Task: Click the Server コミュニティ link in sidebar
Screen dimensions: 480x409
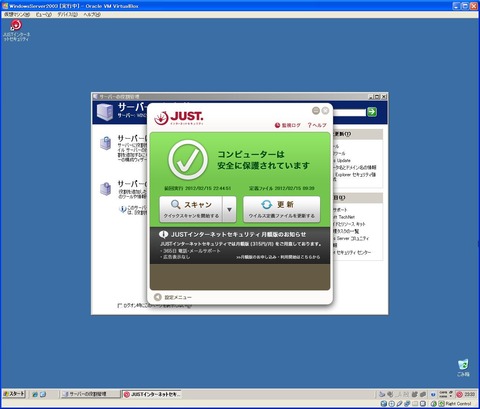Action: pos(352,238)
